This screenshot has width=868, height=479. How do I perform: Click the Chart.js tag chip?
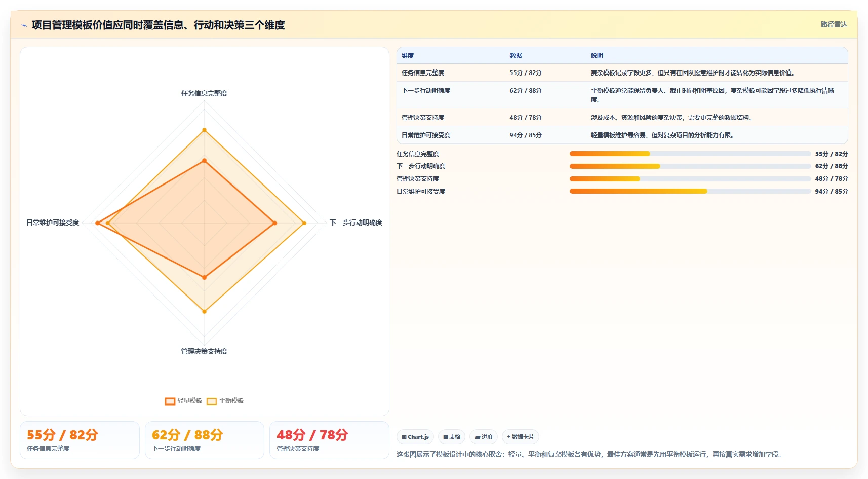pyautogui.click(x=415, y=437)
